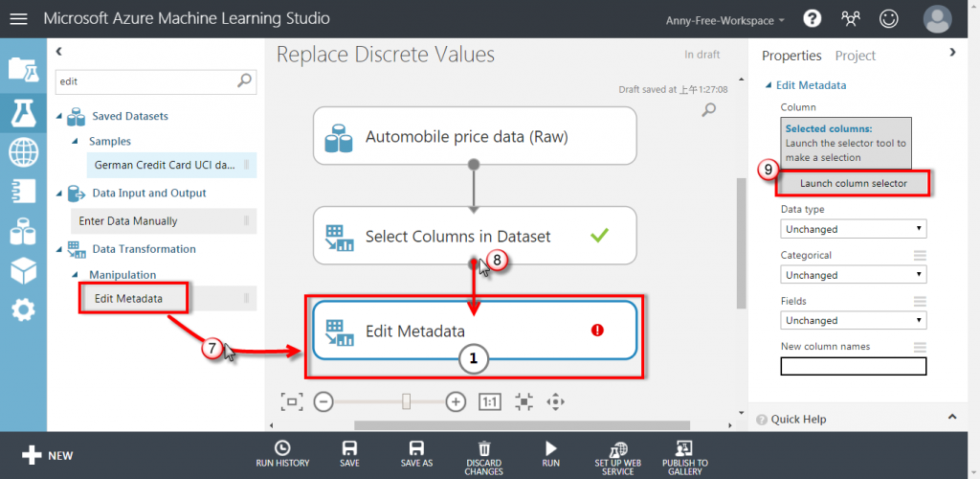Open RUN HISTORY in bottom bar
Image resolution: width=980 pixels, height=479 pixels.
pyautogui.click(x=282, y=454)
